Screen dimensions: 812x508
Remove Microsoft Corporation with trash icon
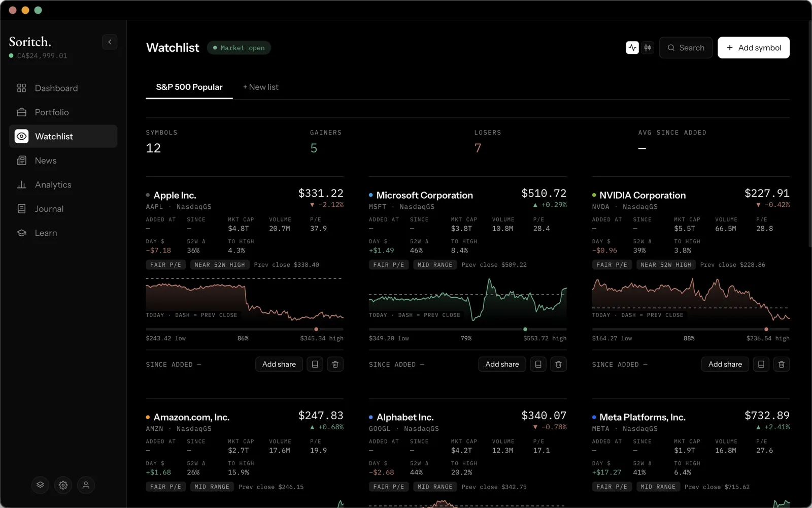[x=559, y=364]
